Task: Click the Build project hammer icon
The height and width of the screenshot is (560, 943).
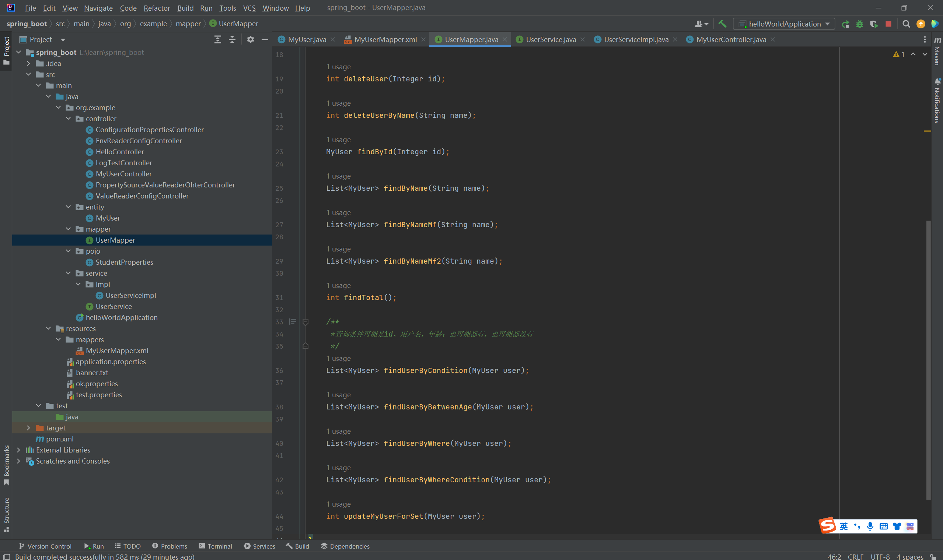Action: tap(722, 24)
